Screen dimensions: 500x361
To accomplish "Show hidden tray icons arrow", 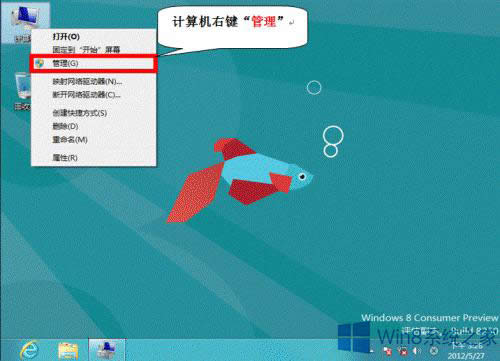I will pyautogui.click(x=372, y=351).
